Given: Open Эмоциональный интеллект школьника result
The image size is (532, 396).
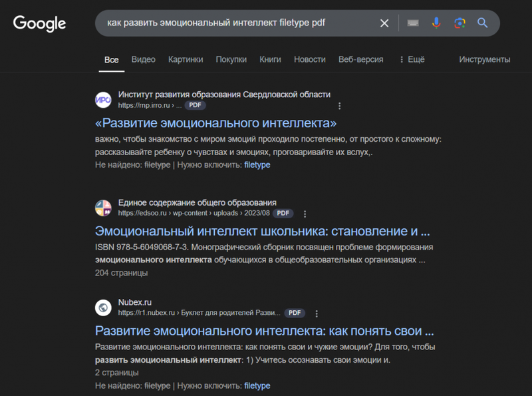Looking at the screenshot, I should (x=262, y=231).
